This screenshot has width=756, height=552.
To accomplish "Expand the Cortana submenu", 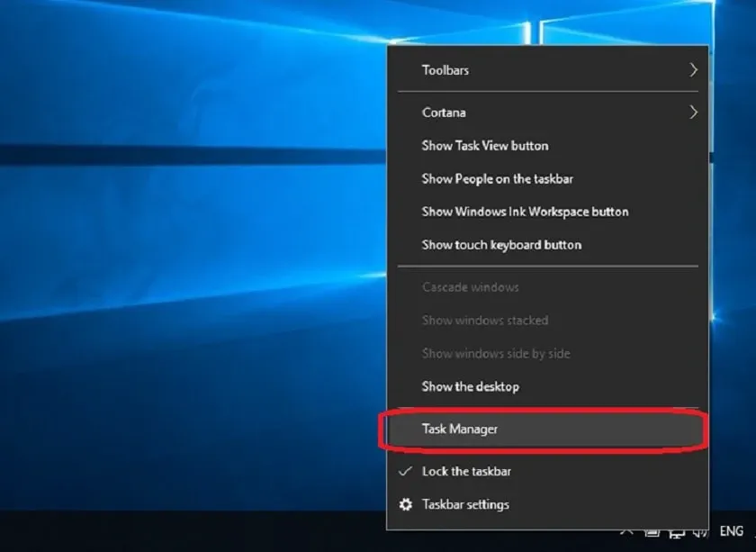I will pos(443,113).
